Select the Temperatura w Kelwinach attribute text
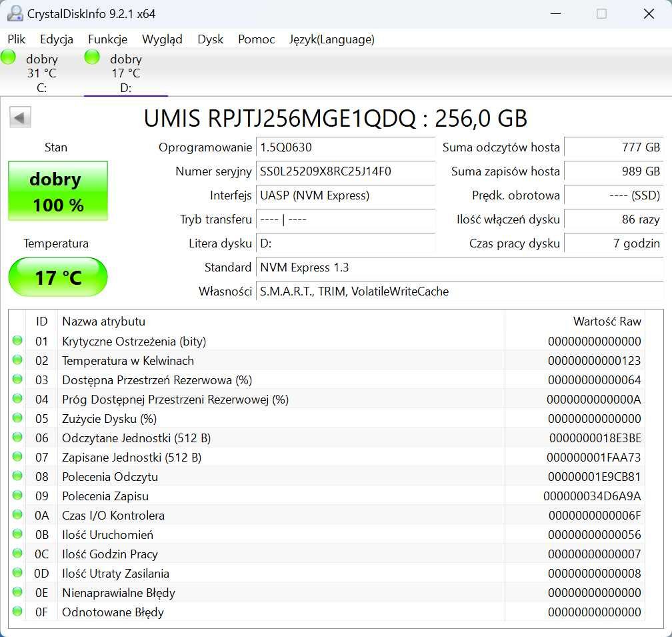The height and width of the screenshot is (637, 672). (128, 360)
